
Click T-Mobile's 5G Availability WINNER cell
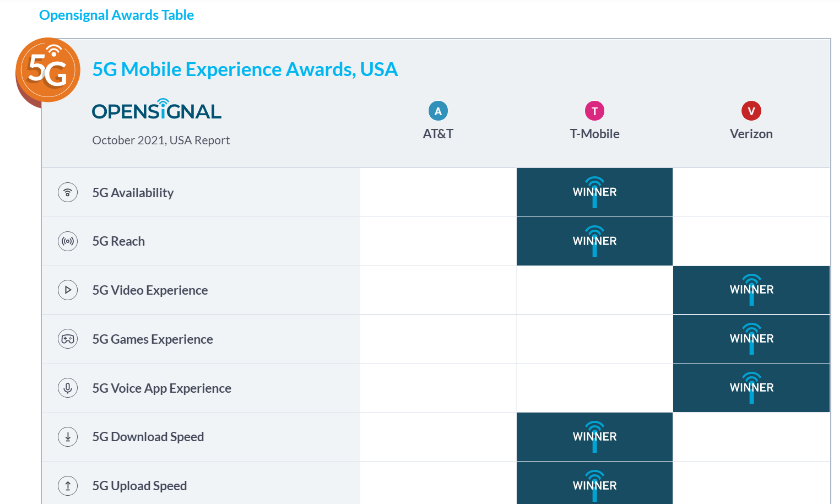click(594, 192)
